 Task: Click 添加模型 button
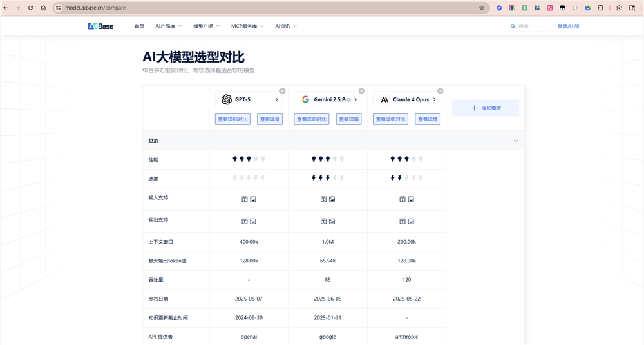pos(486,108)
